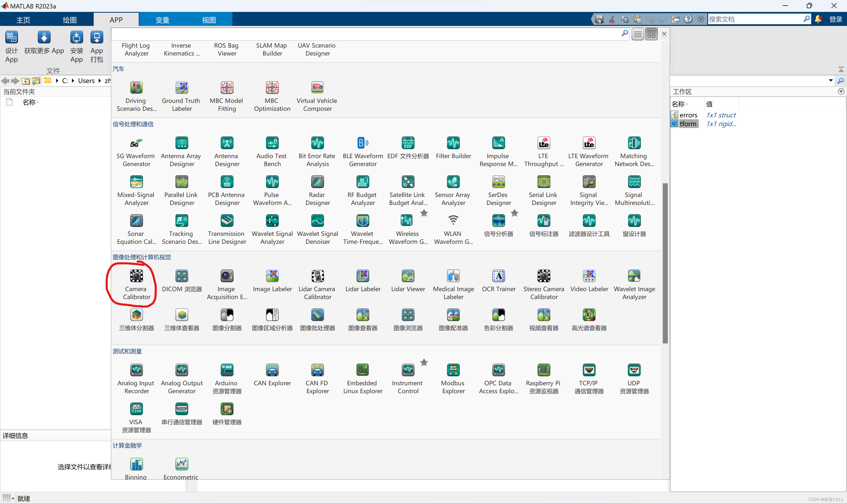Image resolution: width=847 pixels, height=504 pixels.
Task: Click the 登录 sign-in link
Action: point(835,19)
